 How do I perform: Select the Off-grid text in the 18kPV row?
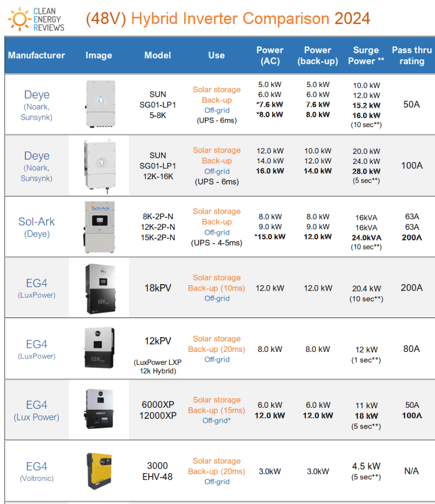[217, 299]
